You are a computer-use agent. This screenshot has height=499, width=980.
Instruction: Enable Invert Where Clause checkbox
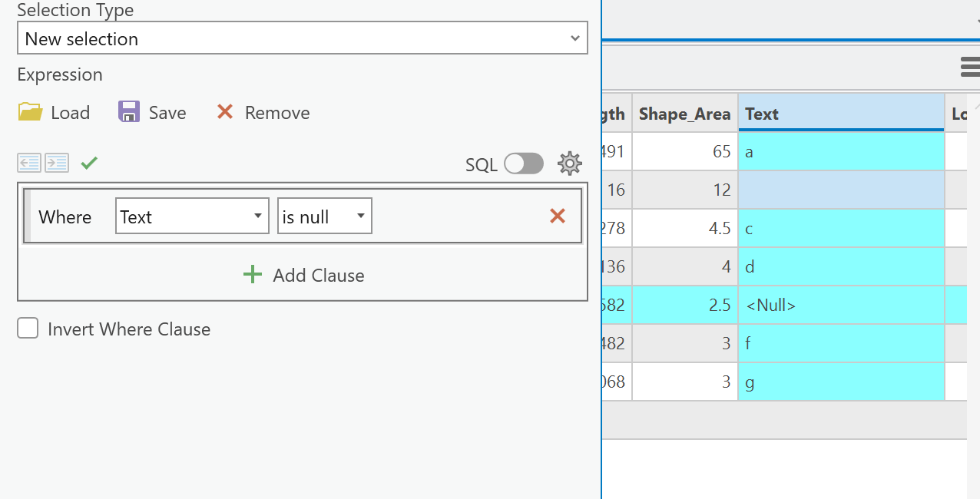tap(28, 329)
